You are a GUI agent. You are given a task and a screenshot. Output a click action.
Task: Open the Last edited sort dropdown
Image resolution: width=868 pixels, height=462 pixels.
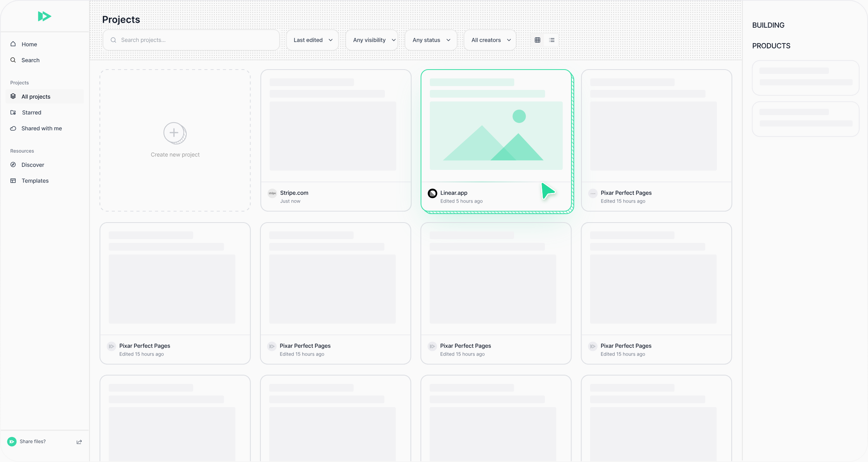313,40
